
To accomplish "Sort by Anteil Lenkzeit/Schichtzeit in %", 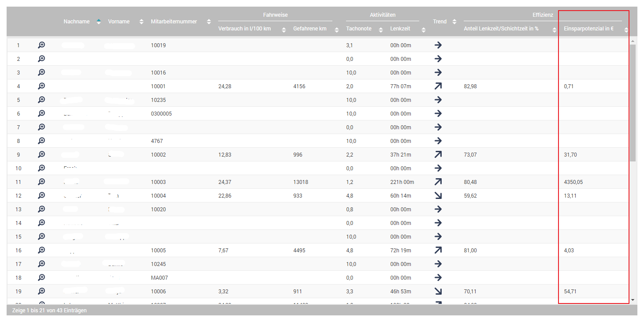I will click(x=554, y=30).
